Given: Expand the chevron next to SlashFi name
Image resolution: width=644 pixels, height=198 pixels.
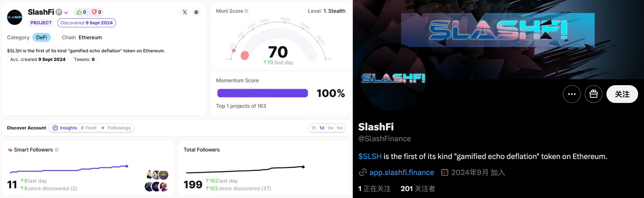Looking at the screenshot, I should [x=66, y=13].
